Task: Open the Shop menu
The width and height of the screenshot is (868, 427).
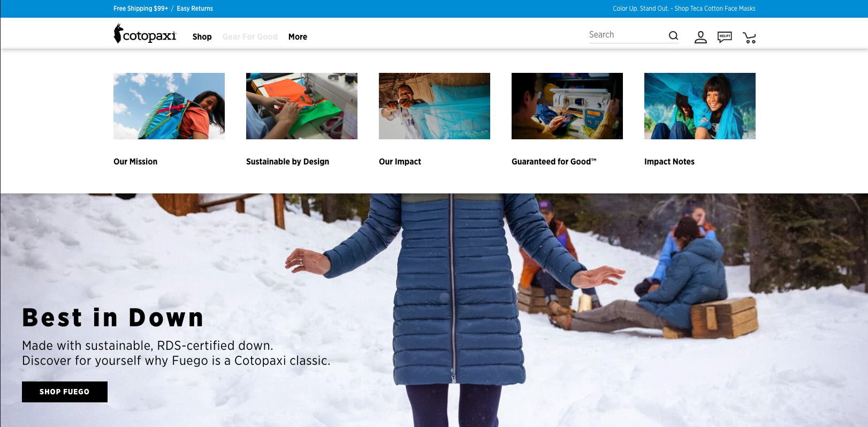Action: pyautogui.click(x=202, y=37)
